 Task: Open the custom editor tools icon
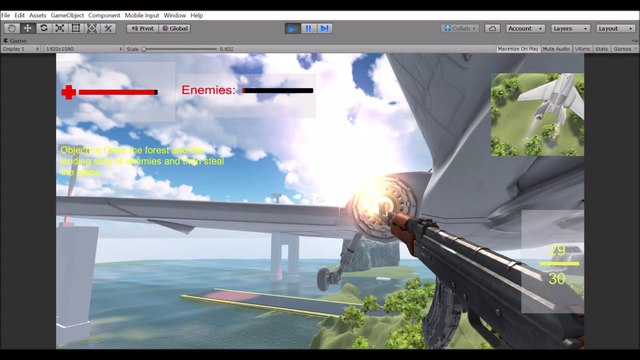tap(108, 28)
